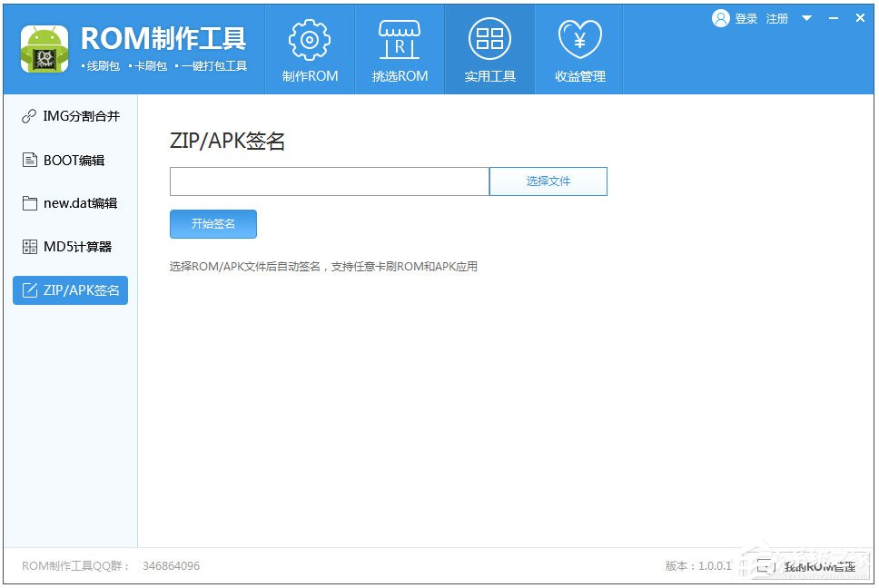Click the 选择文件 button
This screenshot has width=879, height=588.
pyautogui.click(x=548, y=181)
